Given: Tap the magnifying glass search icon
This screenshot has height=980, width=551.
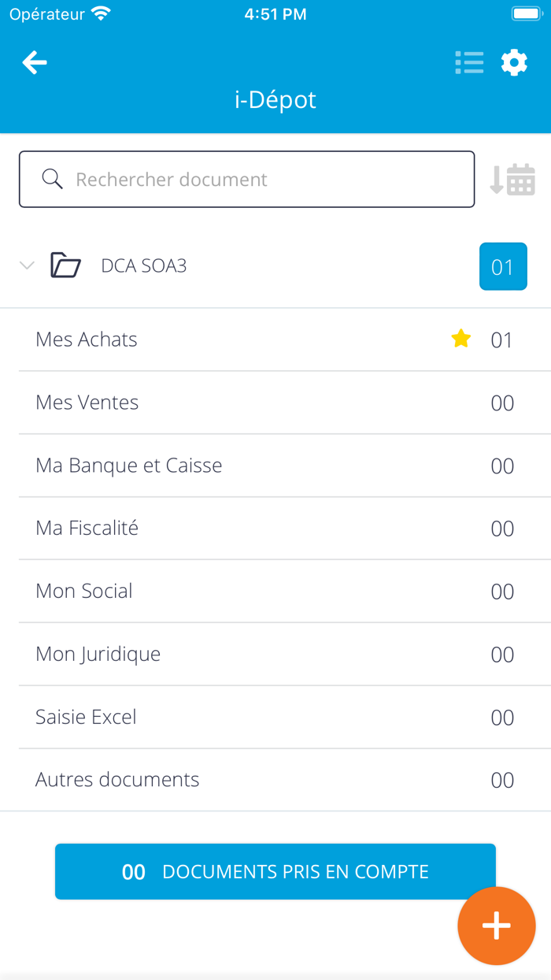Looking at the screenshot, I should pos(52,179).
